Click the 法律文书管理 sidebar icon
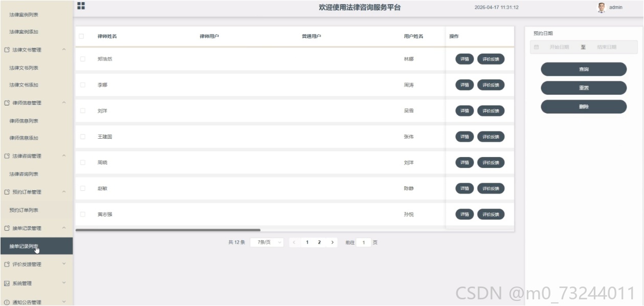Viewport: 644px width, 306px height. coord(7,50)
